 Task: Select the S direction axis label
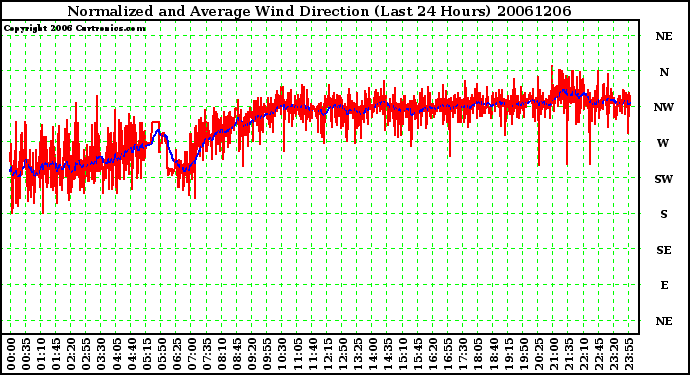(x=664, y=214)
